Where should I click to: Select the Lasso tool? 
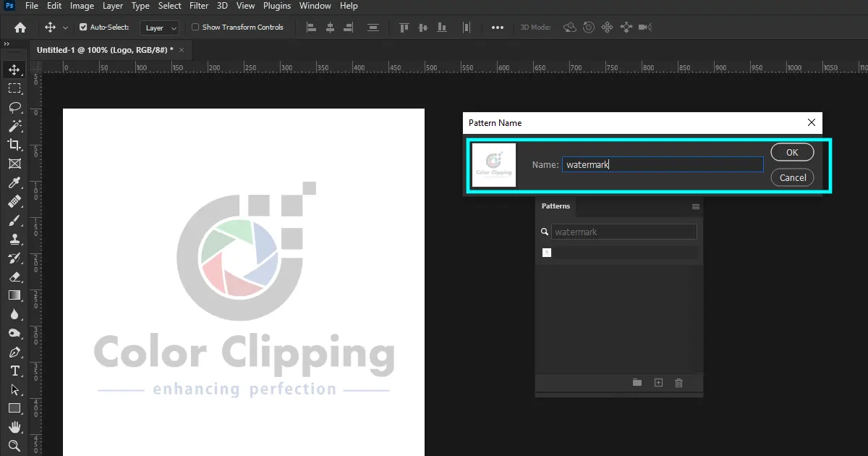[15, 107]
